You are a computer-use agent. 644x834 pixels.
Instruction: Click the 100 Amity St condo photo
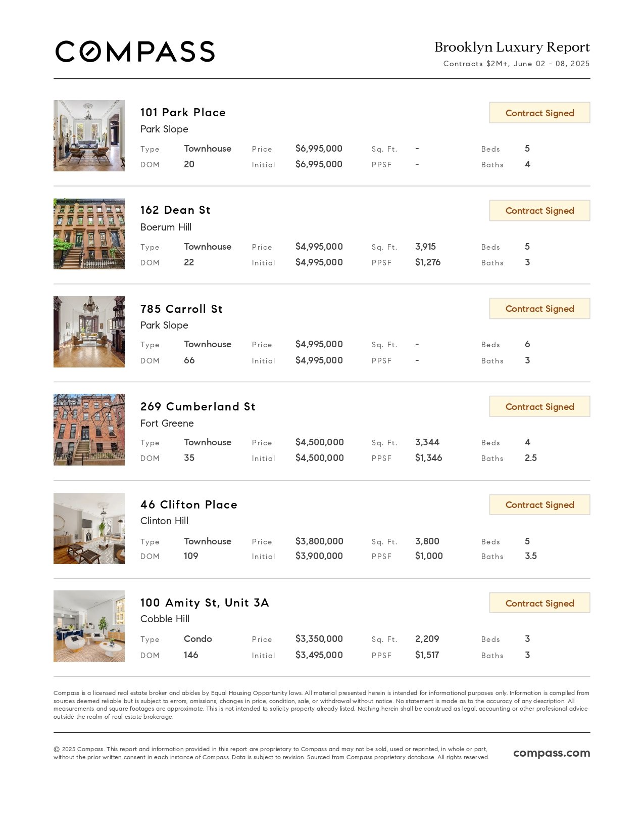click(89, 626)
